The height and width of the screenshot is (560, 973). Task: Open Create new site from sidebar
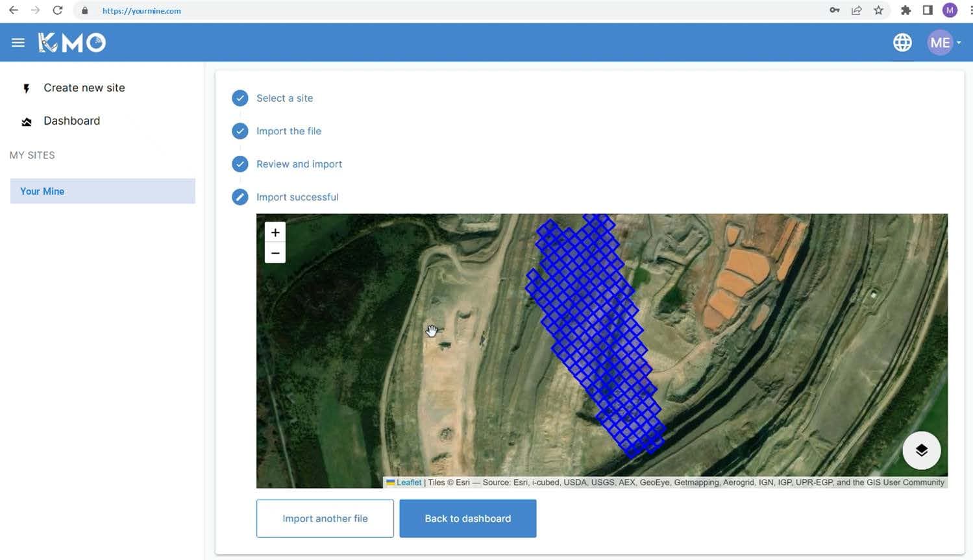(x=84, y=88)
